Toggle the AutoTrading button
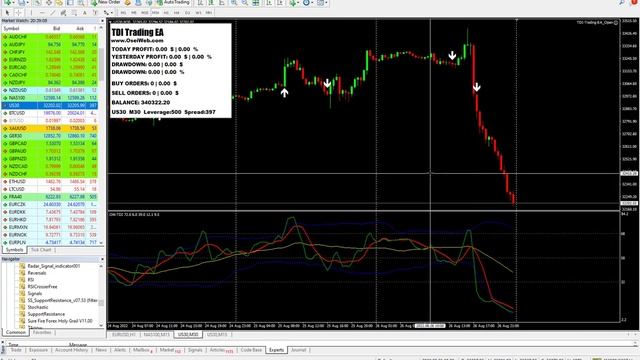This screenshot has width=640, height=360. point(174,2)
